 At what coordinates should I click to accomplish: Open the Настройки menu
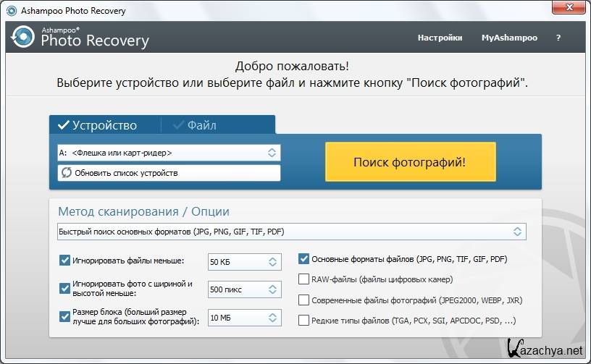pos(440,38)
